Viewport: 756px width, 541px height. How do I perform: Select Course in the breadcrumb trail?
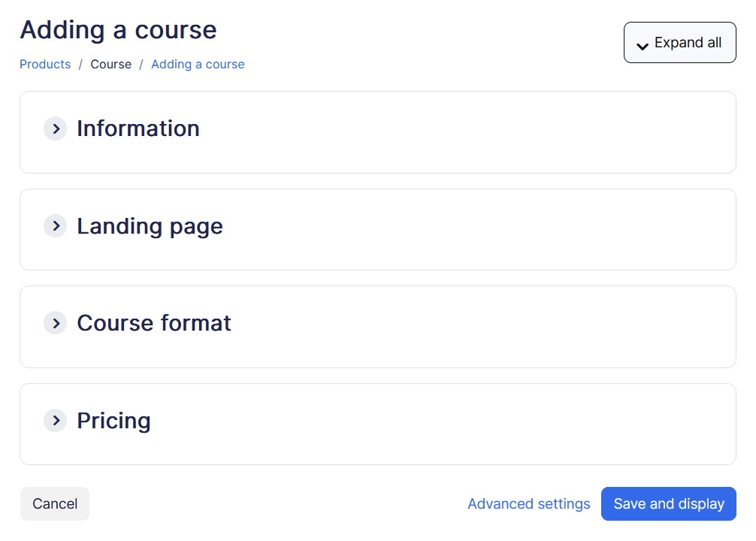click(x=110, y=64)
